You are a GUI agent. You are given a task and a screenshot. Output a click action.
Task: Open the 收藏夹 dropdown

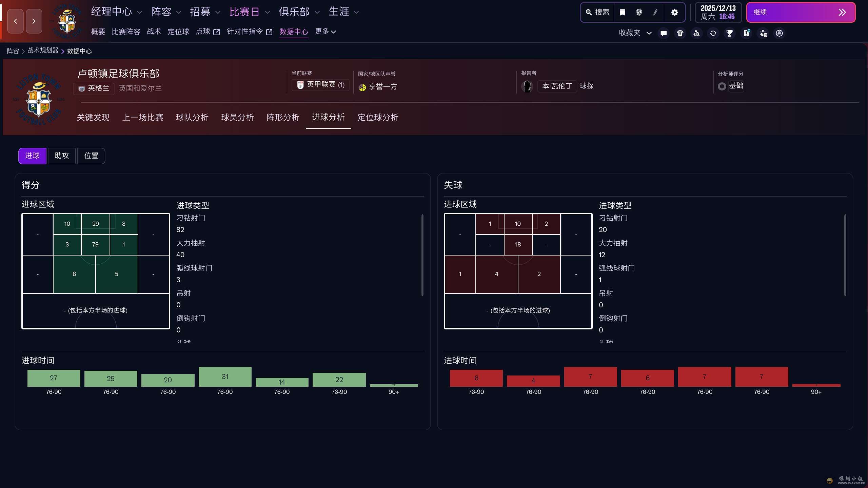[634, 33]
